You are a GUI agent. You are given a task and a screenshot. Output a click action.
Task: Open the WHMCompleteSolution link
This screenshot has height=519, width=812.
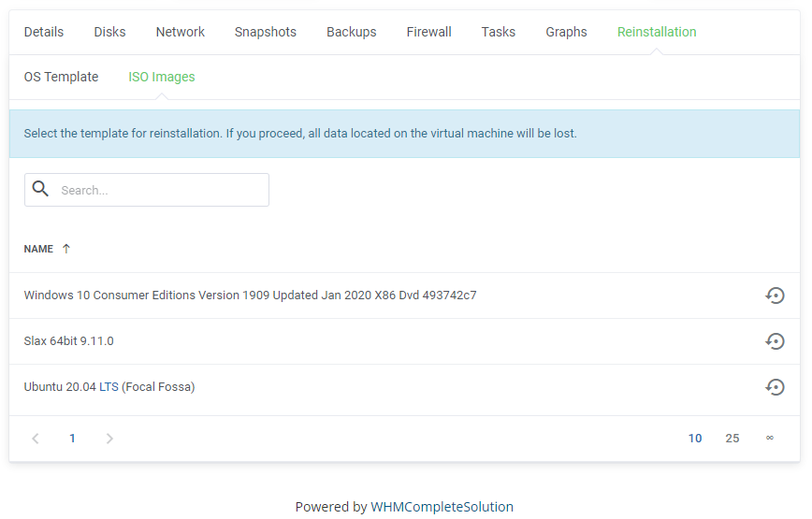[442, 507]
